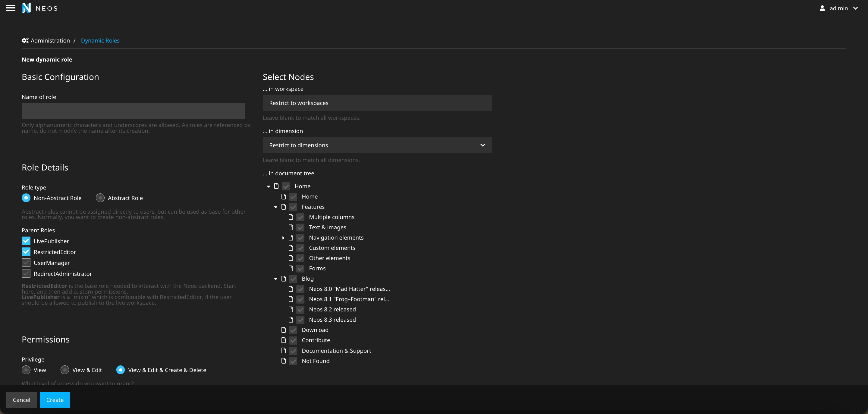Select the Abstract Role radio button
Image resolution: width=868 pixels, height=414 pixels.
(100, 198)
